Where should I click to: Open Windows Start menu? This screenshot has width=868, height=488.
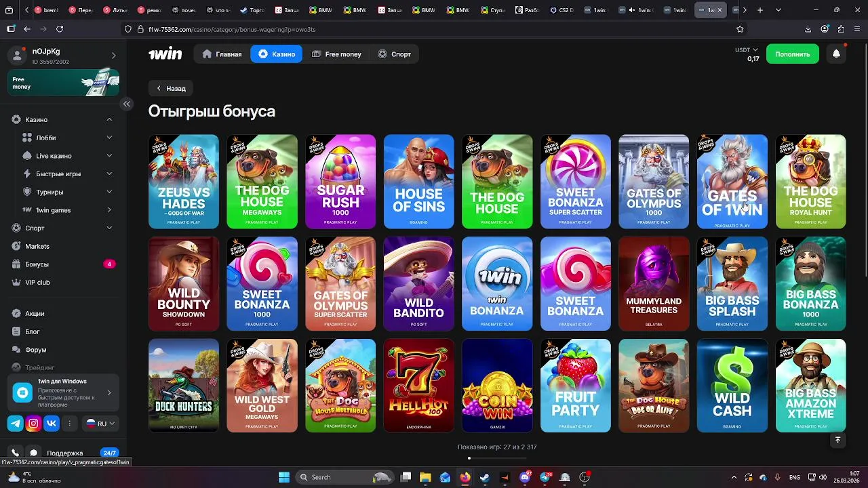pos(284,477)
